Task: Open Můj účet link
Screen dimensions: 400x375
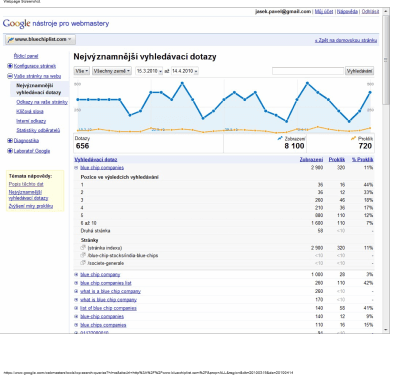Action: pos(324,11)
